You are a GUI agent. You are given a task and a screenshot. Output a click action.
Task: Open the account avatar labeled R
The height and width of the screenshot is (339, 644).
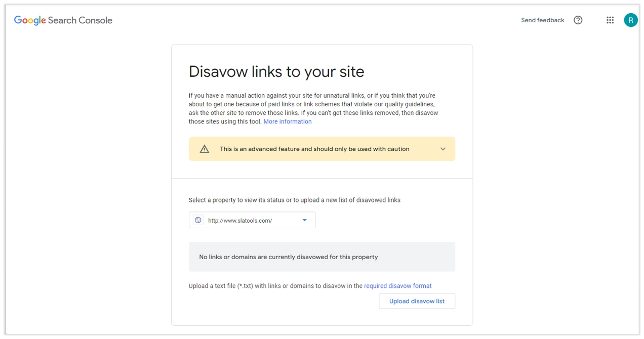(x=630, y=20)
